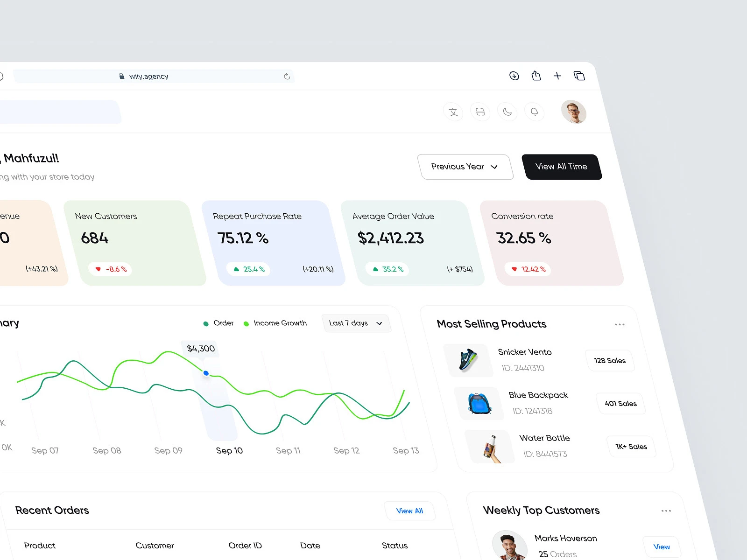Click the browser downloads icon
Image resolution: width=747 pixels, height=560 pixels.
pyautogui.click(x=514, y=76)
